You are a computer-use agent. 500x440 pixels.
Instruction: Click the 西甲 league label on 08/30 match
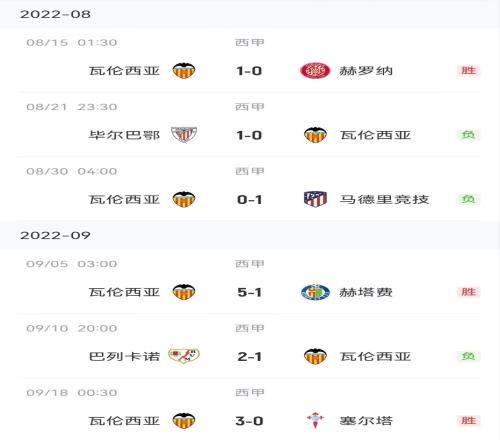(249, 171)
